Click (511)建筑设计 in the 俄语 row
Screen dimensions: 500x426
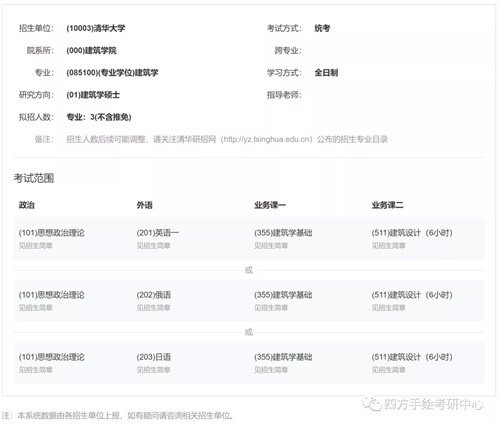(412, 295)
